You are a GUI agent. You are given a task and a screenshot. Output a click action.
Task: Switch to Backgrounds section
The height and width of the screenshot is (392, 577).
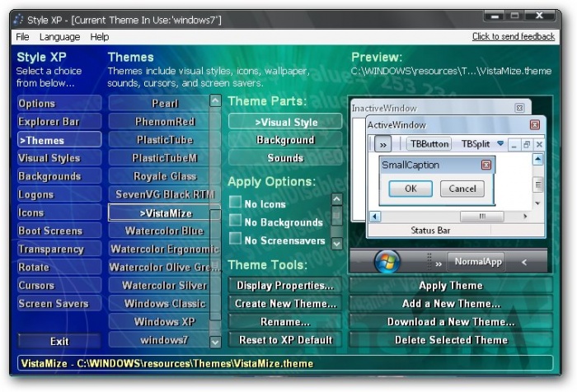(x=59, y=176)
